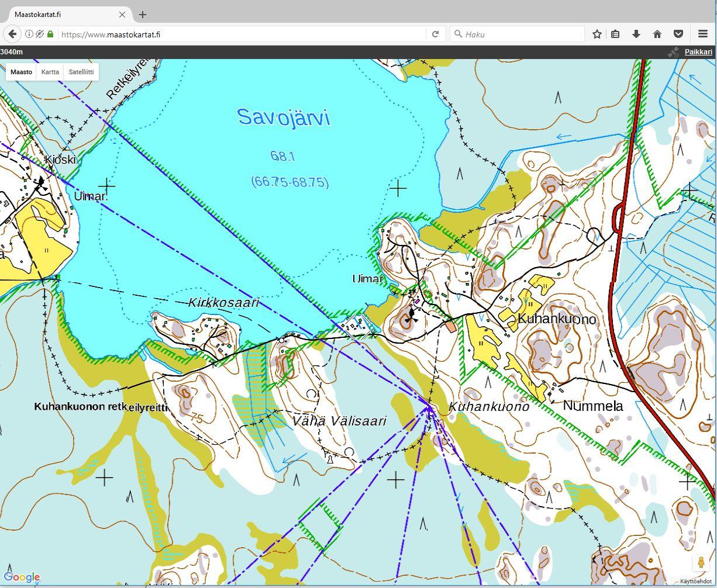Screen dimensions: 717x588
Task: Open the bookmarks list icon
Action: [x=615, y=34]
